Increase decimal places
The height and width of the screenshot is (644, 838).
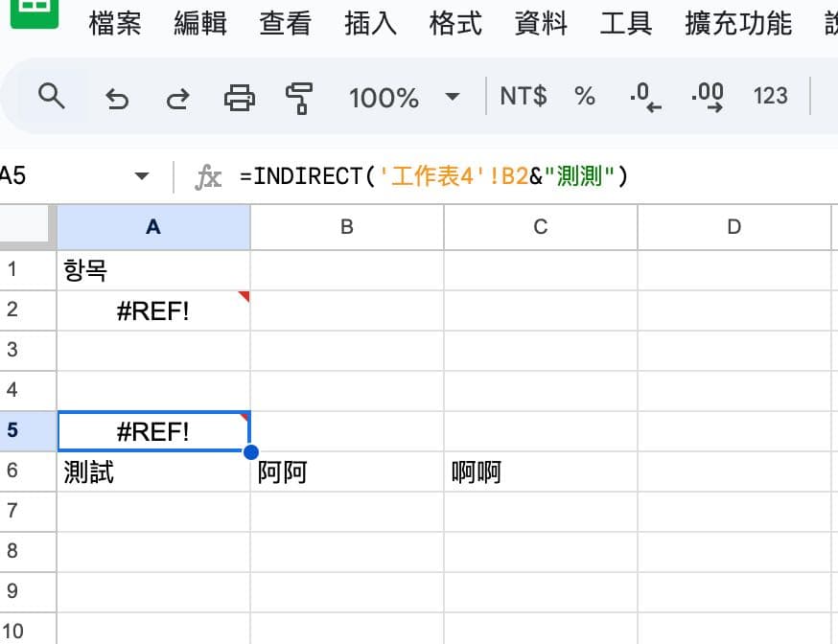tap(707, 97)
